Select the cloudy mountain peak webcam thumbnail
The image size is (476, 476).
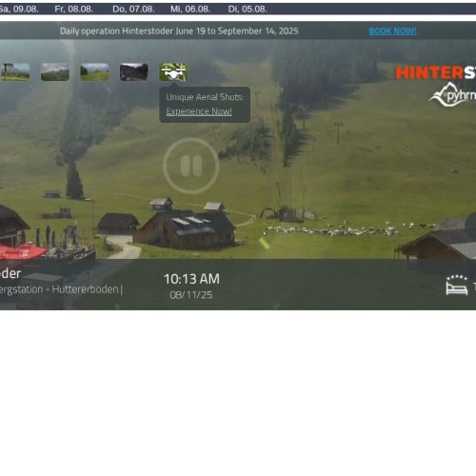click(55, 71)
